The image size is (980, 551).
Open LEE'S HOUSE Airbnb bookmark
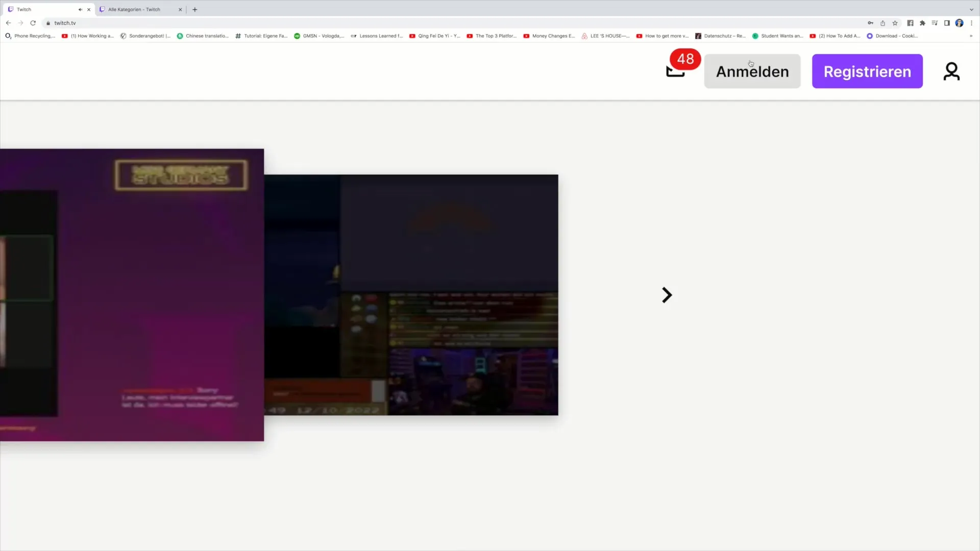click(x=606, y=36)
